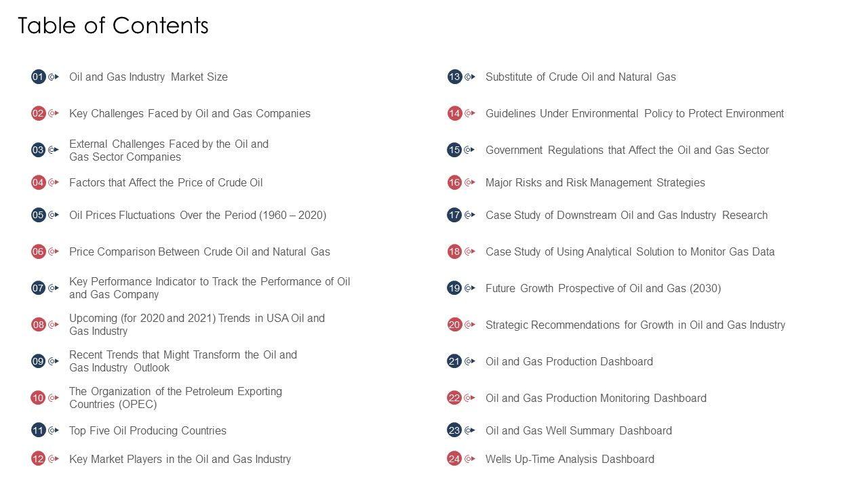Screen dimensions: 868x488
Task: Select the red 10 circle badge
Action: (x=38, y=398)
